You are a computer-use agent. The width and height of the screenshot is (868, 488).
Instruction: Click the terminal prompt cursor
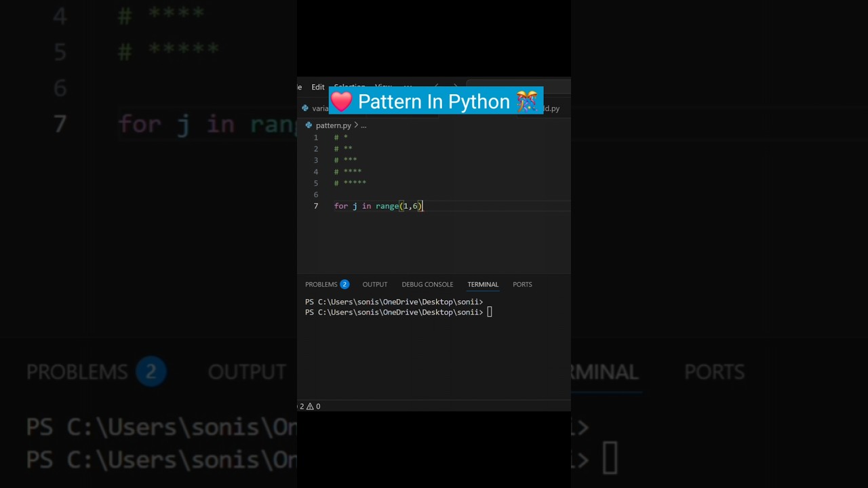489,312
